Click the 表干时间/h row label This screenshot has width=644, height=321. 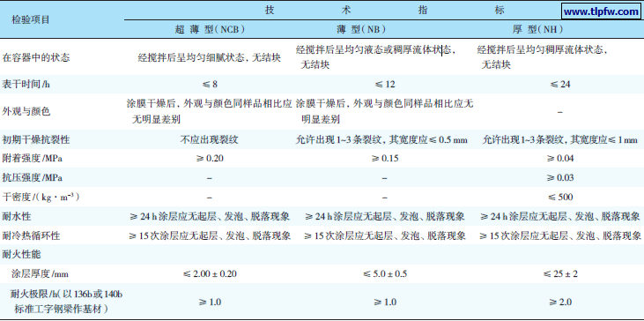point(26,85)
